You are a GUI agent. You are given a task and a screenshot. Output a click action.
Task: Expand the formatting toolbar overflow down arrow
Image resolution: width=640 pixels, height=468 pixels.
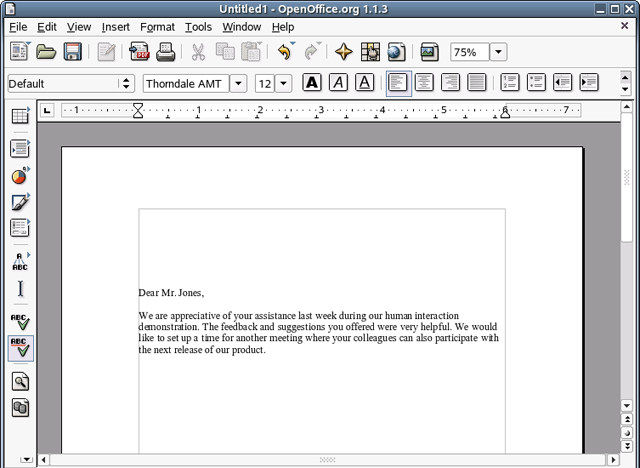(x=625, y=89)
